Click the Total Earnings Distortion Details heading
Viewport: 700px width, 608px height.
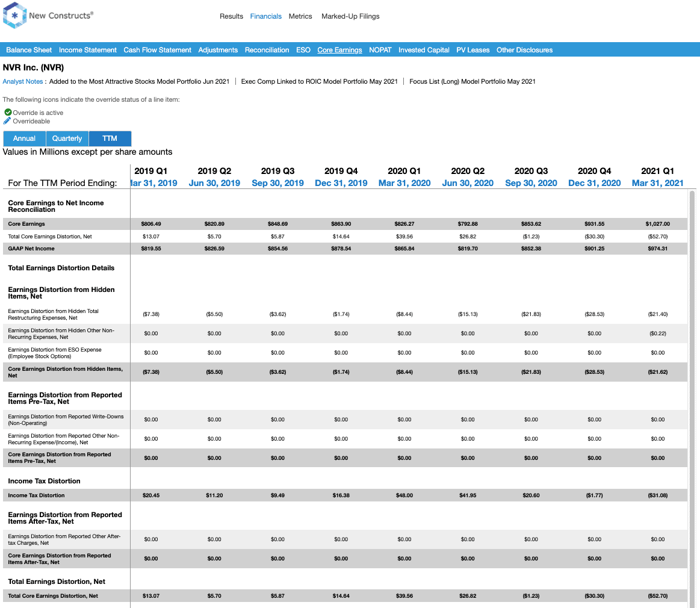[61, 268]
